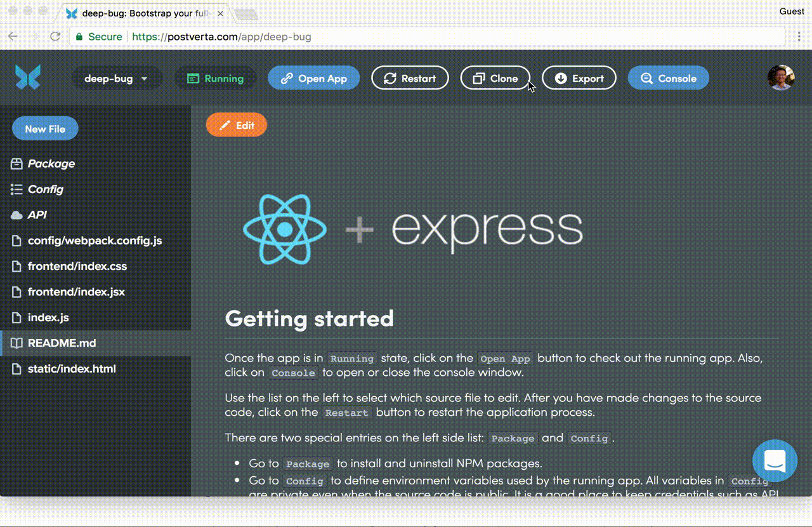Click the README.md book icon
This screenshot has height=527, width=812.
(x=16, y=344)
